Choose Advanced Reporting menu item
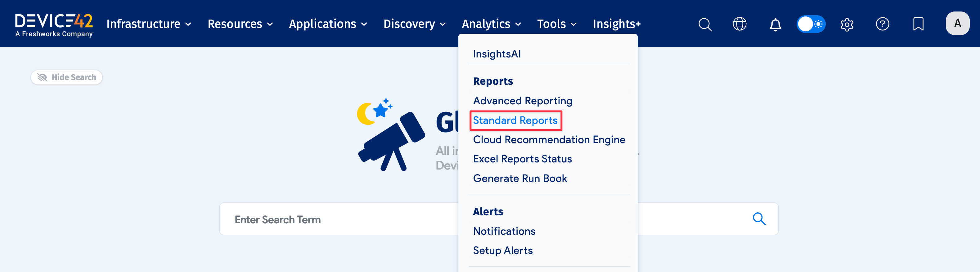 pos(522,101)
